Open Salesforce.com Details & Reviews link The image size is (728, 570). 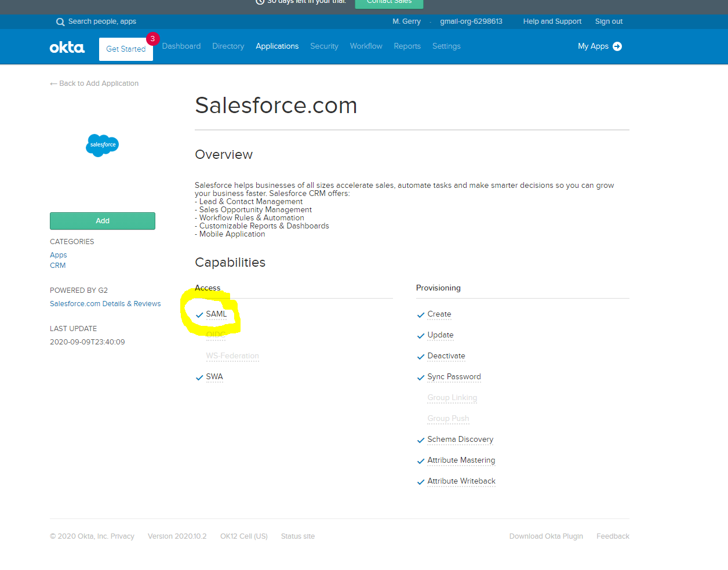[x=105, y=303]
